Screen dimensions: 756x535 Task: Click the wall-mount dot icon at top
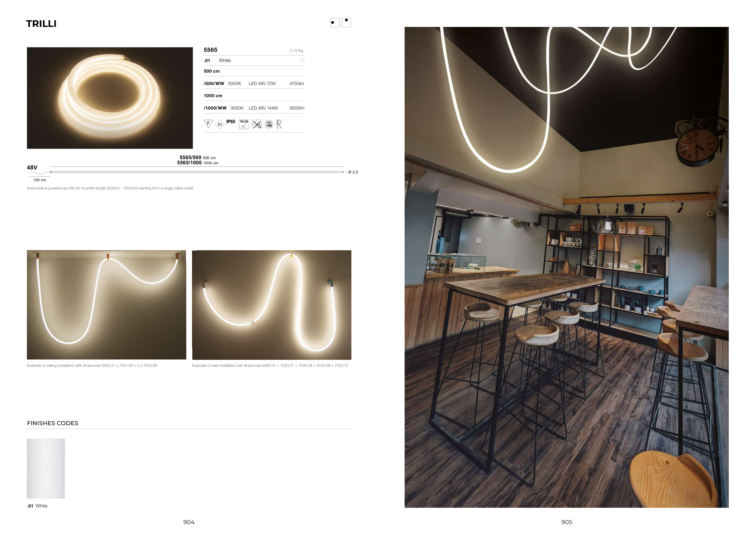(335, 22)
